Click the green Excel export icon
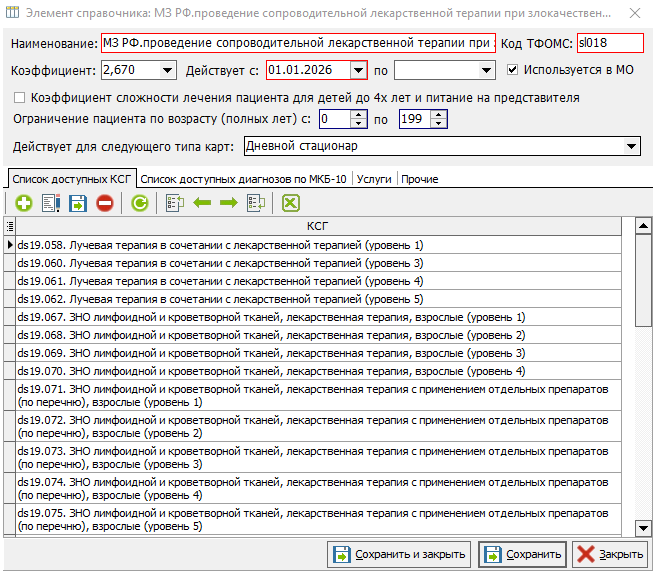The width and height of the screenshot is (657, 572). click(x=291, y=203)
